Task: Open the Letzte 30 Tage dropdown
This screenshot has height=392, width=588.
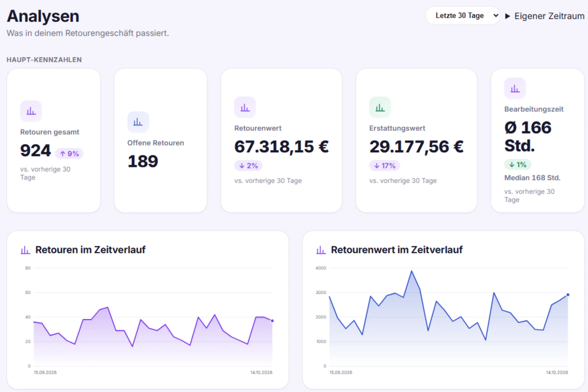Action: (463, 16)
